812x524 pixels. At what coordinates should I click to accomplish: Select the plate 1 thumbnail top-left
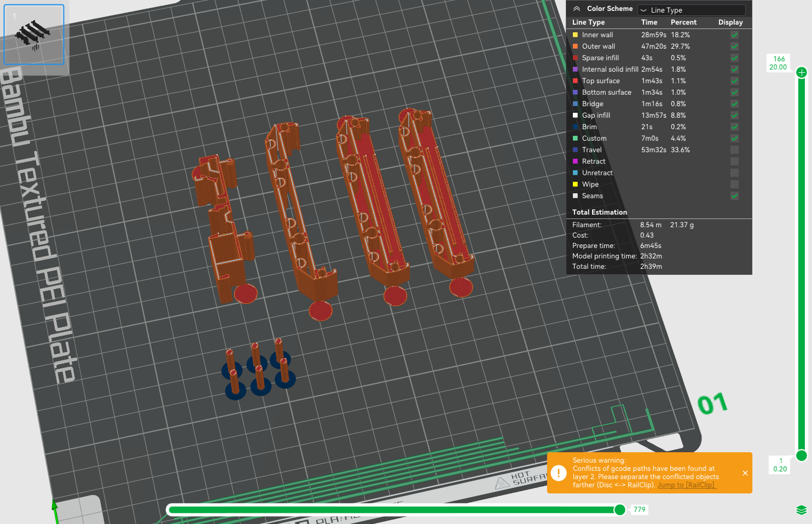point(33,34)
